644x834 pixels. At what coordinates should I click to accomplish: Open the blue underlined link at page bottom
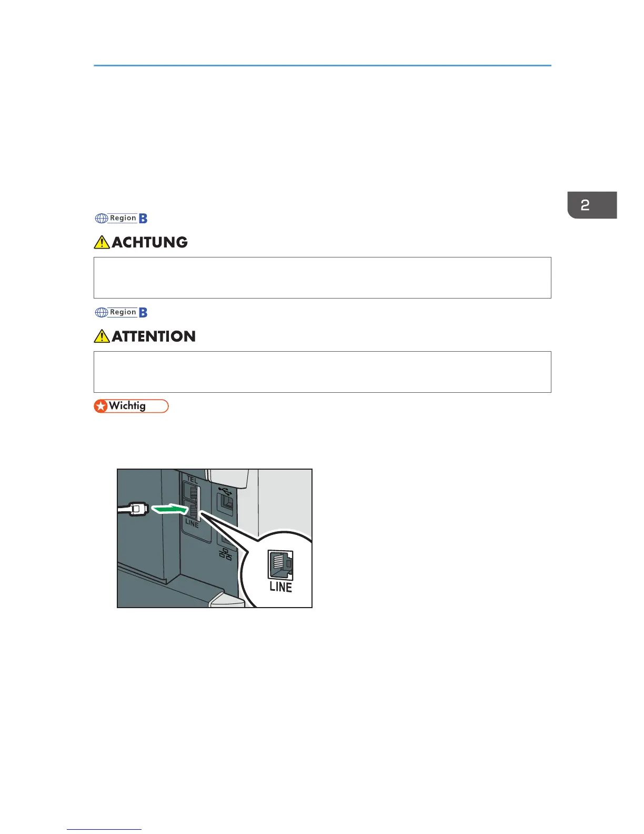coord(104,829)
